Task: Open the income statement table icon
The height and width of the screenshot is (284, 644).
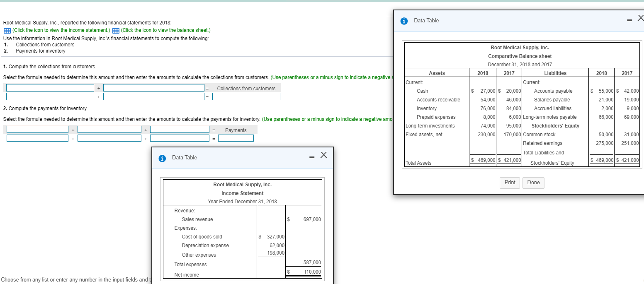Action: [x=7, y=30]
